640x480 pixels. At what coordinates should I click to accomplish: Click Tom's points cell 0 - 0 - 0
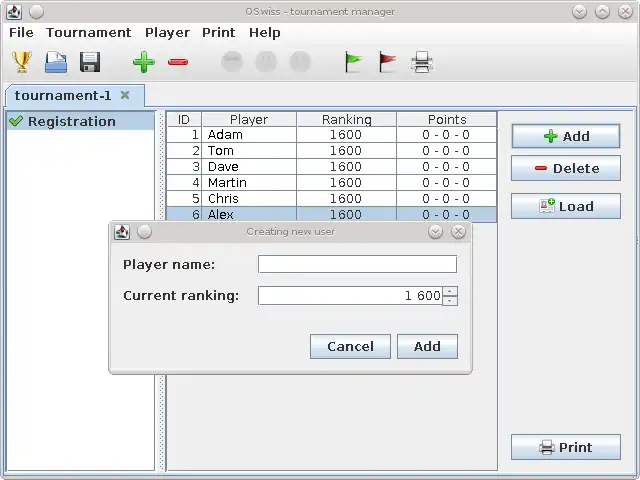click(x=446, y=151)
